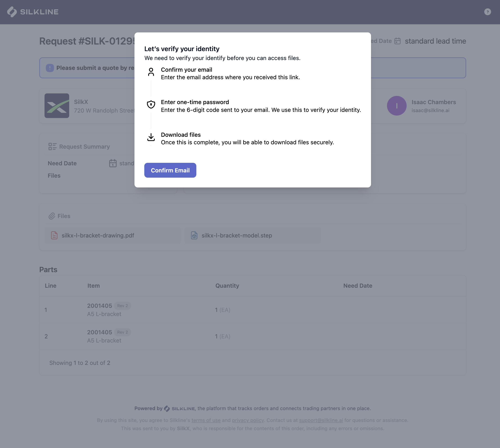This screenshot has height=448, width=500.
Task: Open the privacy policy link
Action: tap(247, 420)
